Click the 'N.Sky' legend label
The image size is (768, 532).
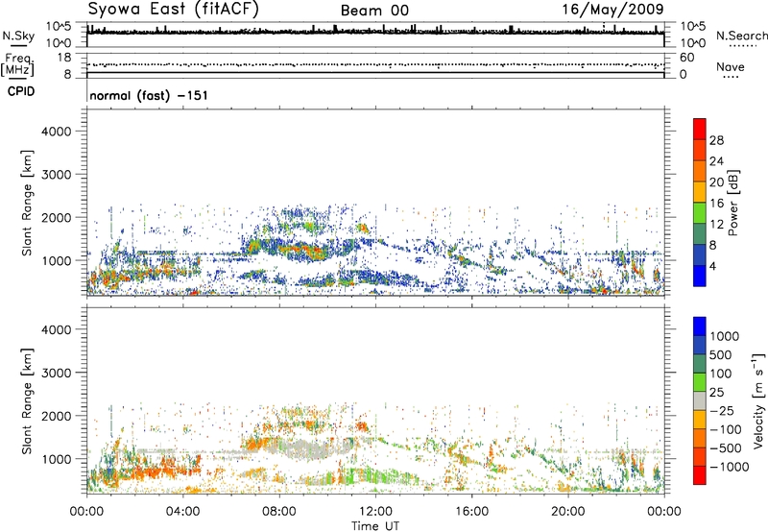(18, 36)
